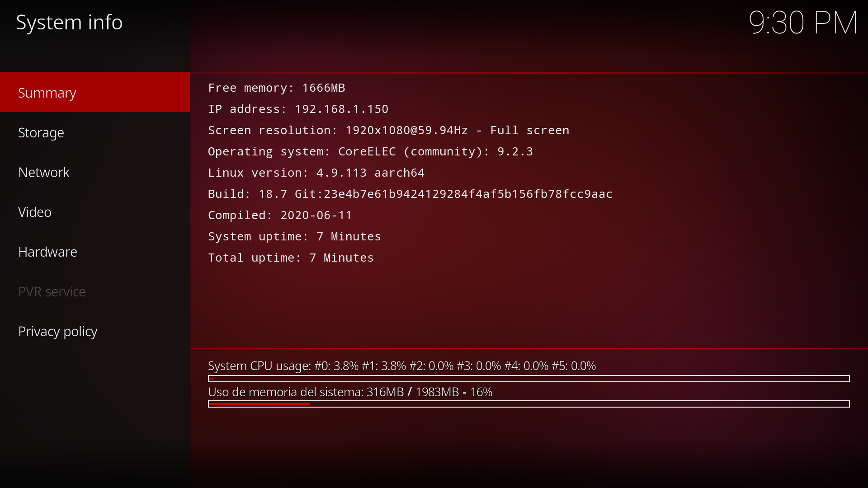Select the IP address 192.168.1.150 text
868x488 pixels.
point(298,109)
